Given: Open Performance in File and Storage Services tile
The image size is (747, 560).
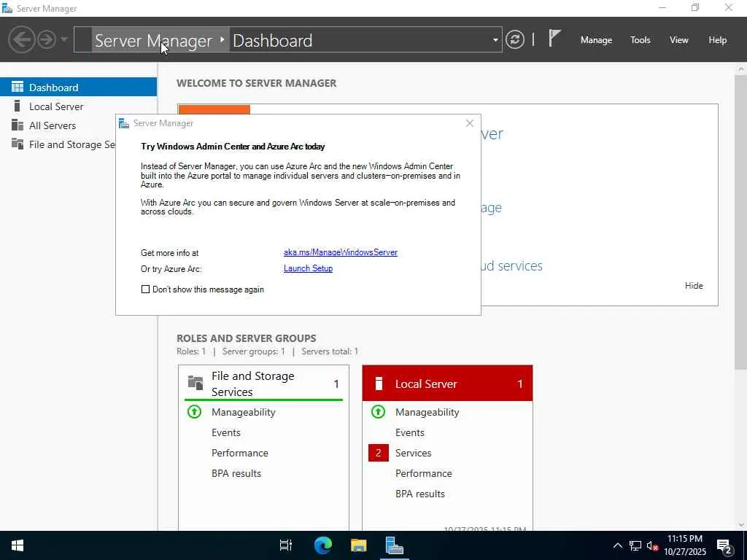Looking at the screenshot, I should tap(239, 454).
